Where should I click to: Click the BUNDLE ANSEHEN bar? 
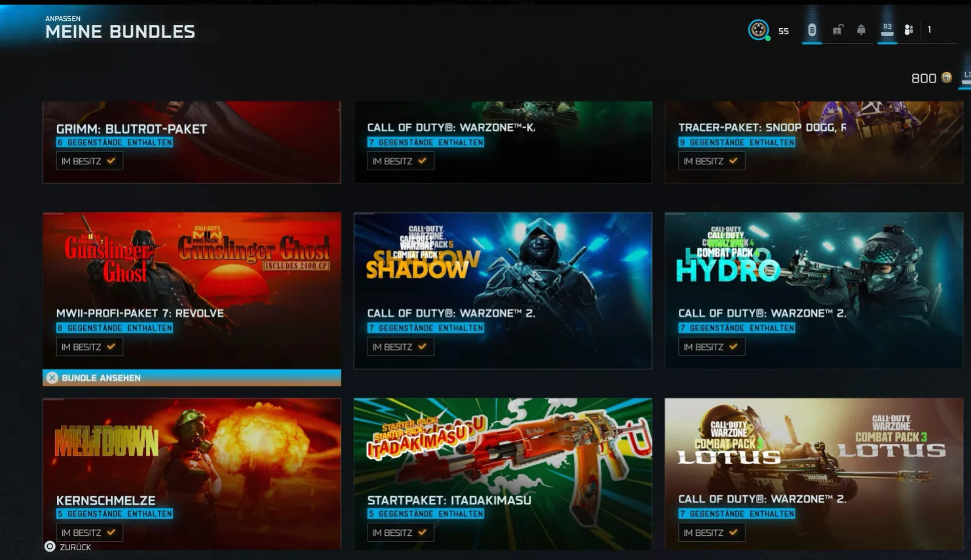pos(192,378)
